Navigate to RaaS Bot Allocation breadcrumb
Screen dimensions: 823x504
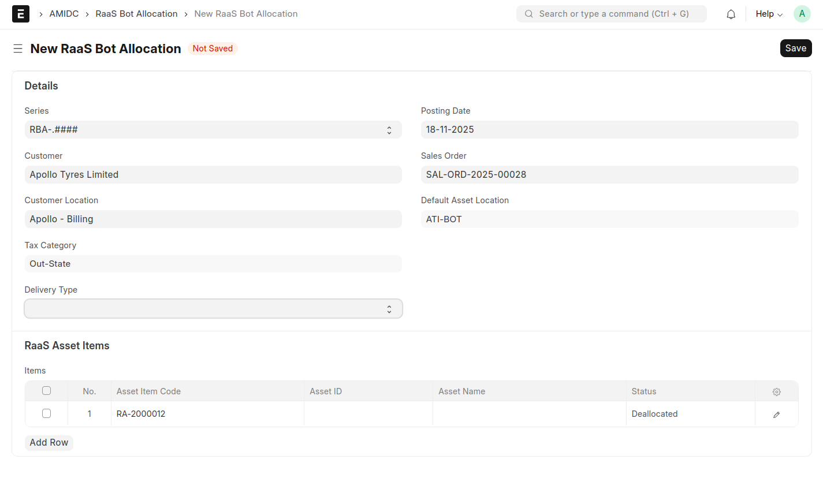pyautogui.click(x=136, y=14)
